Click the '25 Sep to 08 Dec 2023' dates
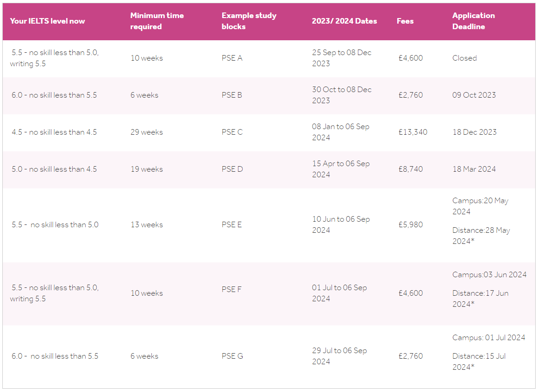 click(342, 58)
